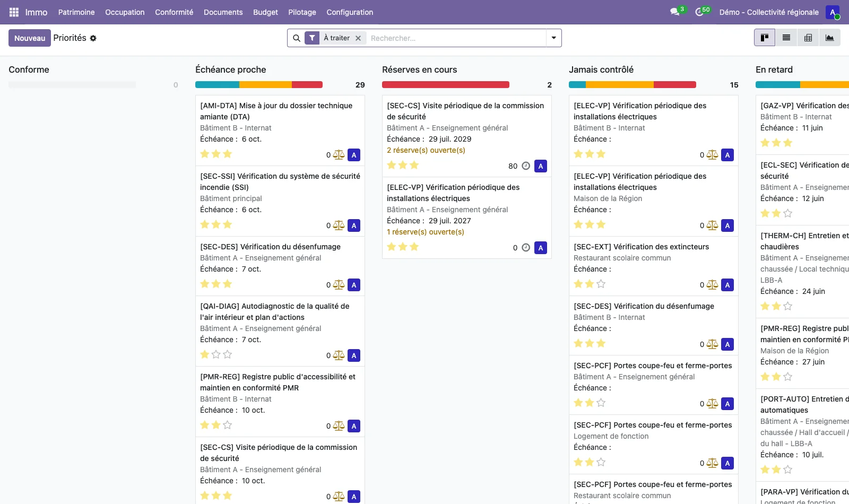Click the search magnifier icon

[297, 38]
